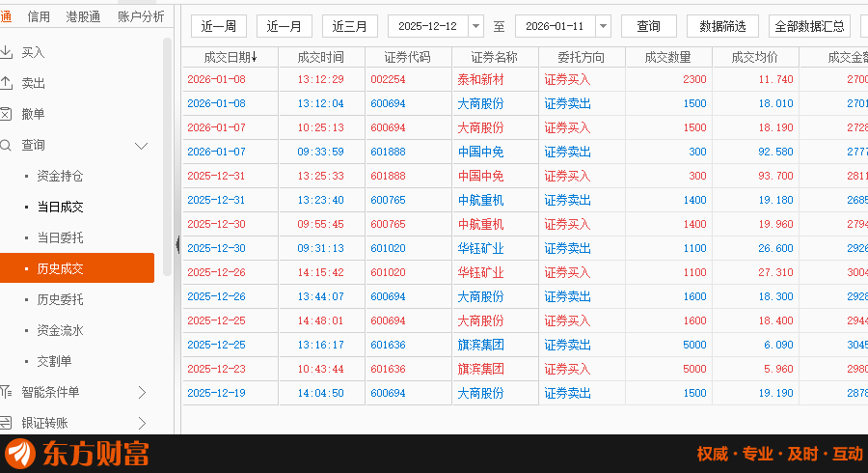Screen dimensions: 868x473
Task: Open the 账户分析 tab
Action: 141,16
